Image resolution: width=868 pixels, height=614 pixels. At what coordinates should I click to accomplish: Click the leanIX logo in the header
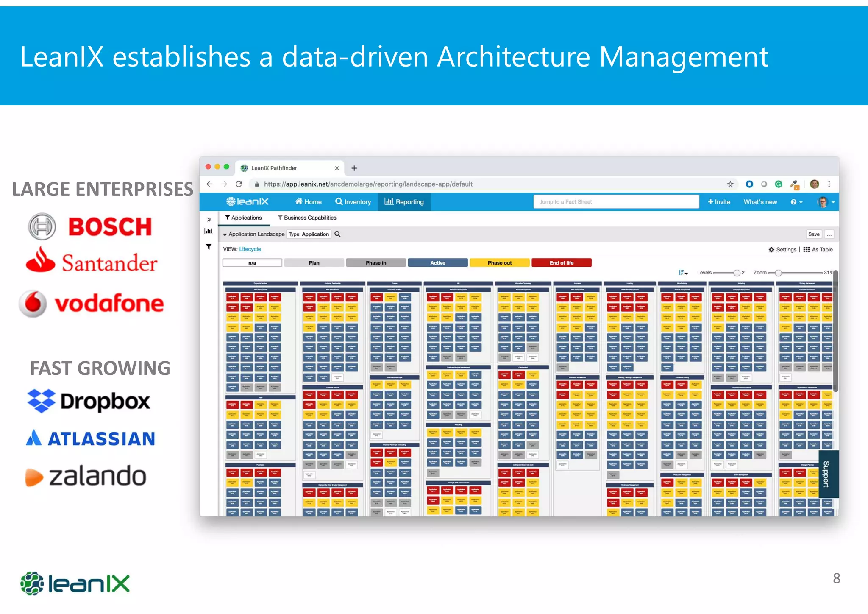[248, 201]
